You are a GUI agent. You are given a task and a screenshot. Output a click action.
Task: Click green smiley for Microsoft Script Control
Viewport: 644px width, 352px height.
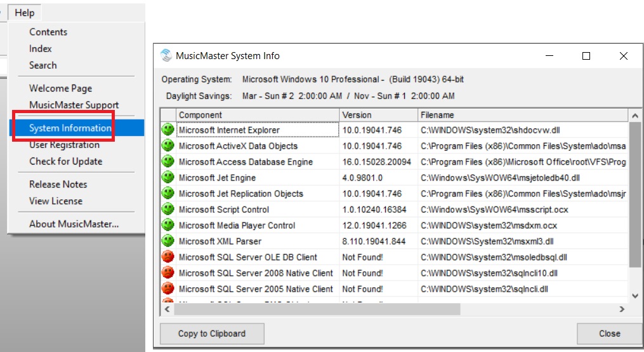(168, 209)
